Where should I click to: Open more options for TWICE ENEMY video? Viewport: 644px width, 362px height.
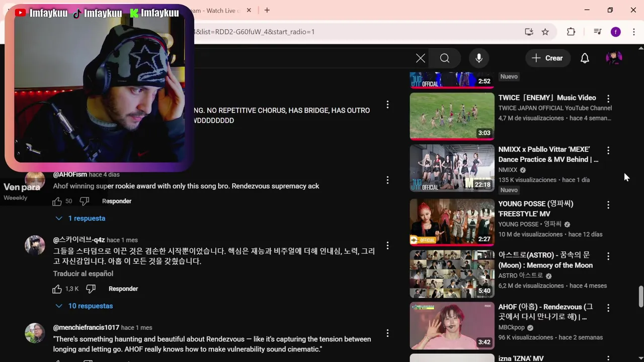pos(608,99)
